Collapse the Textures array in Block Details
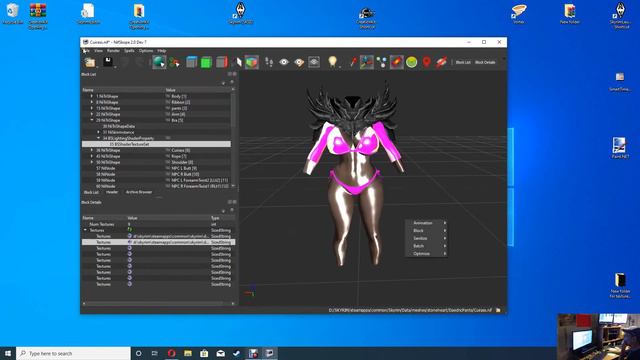Viewport: 640px width, 360px height. [x=85, y=230]
